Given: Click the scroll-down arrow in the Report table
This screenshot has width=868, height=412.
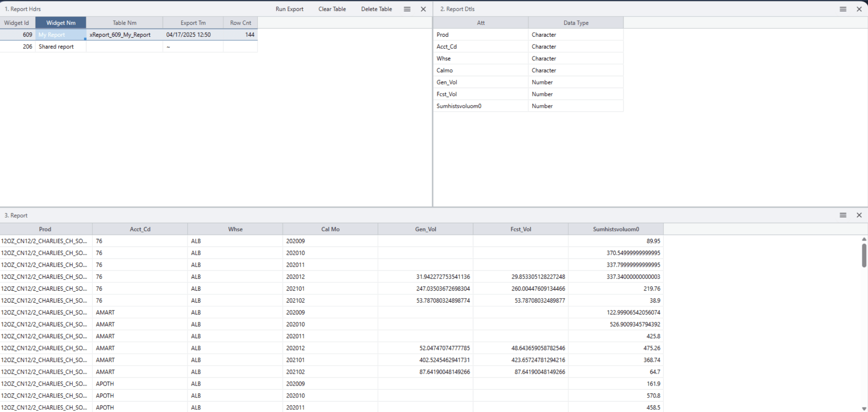Looking at the screenshot, I should [x=864, y=408].
